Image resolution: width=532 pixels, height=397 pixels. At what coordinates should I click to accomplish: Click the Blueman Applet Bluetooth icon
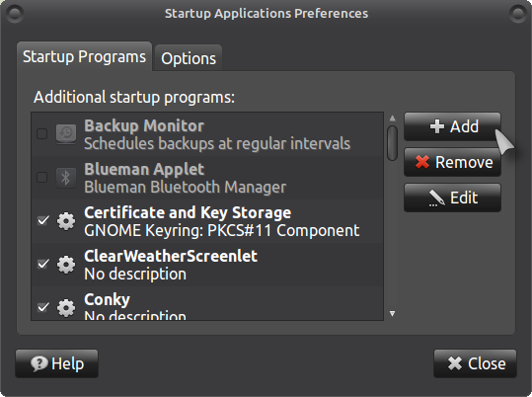(x=66, y=178)
